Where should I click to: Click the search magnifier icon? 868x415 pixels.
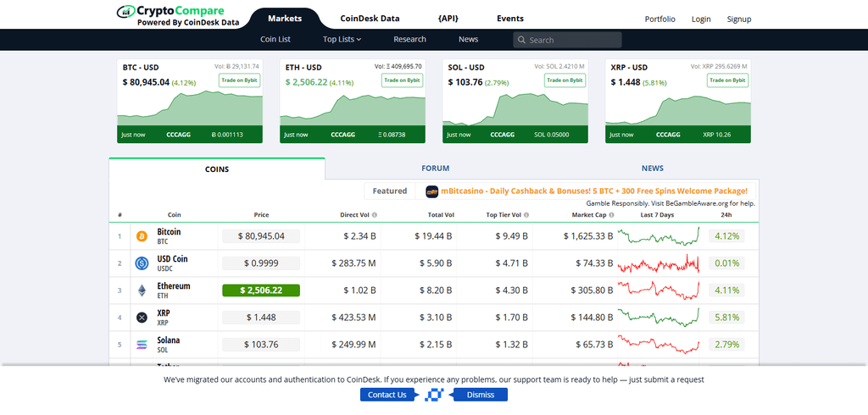(x=521, y=40)
